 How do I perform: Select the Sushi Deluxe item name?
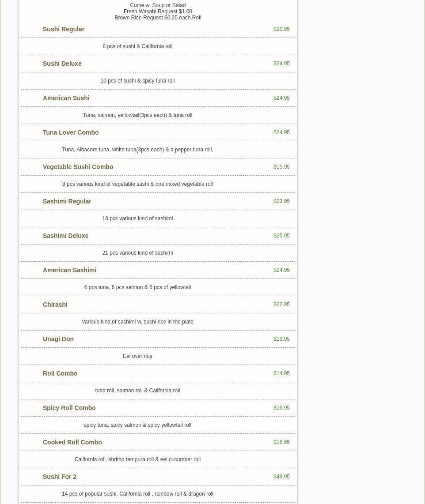[62, 64]
